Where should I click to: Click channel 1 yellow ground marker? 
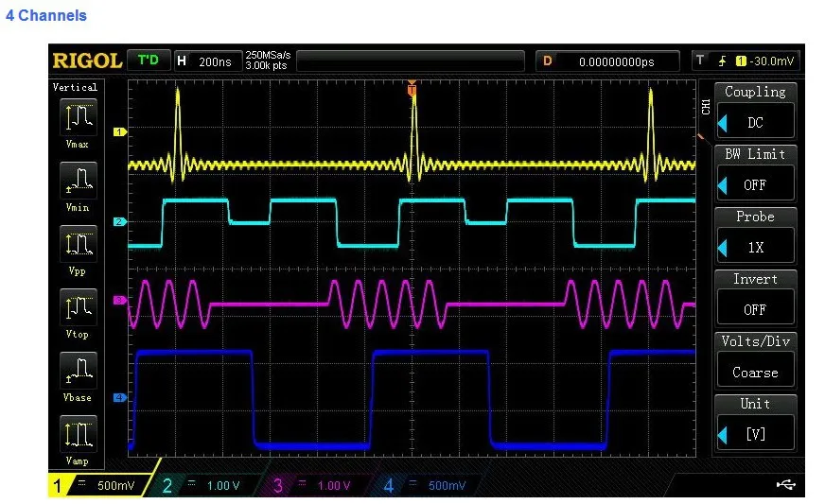pos(120,132)
